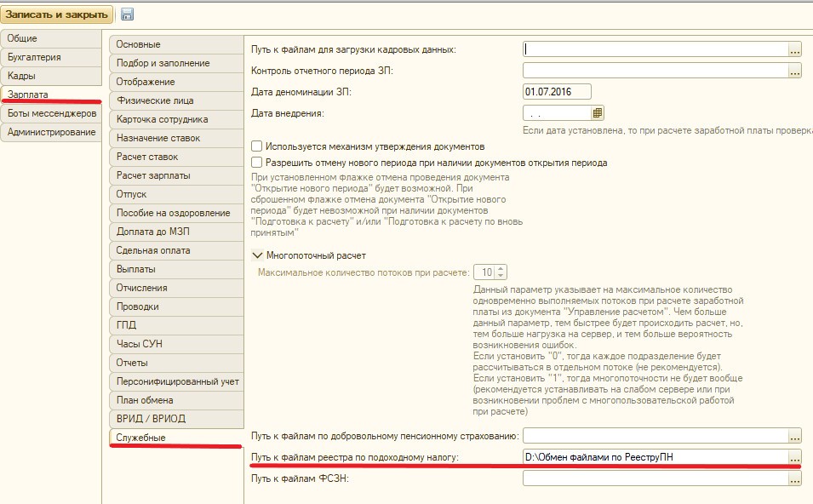The image size is (813, 504).
Task: Click browse button for кадровых данных path
Action: [794, 50]
